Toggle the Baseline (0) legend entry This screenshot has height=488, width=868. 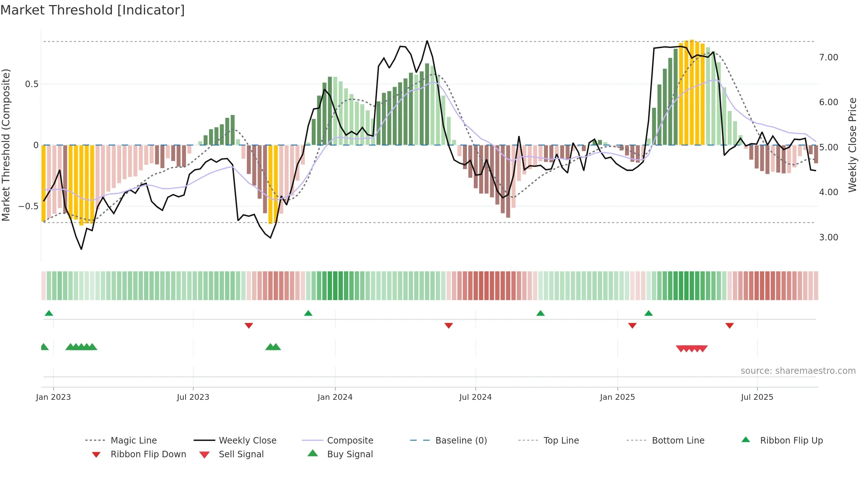click(448, 440)
